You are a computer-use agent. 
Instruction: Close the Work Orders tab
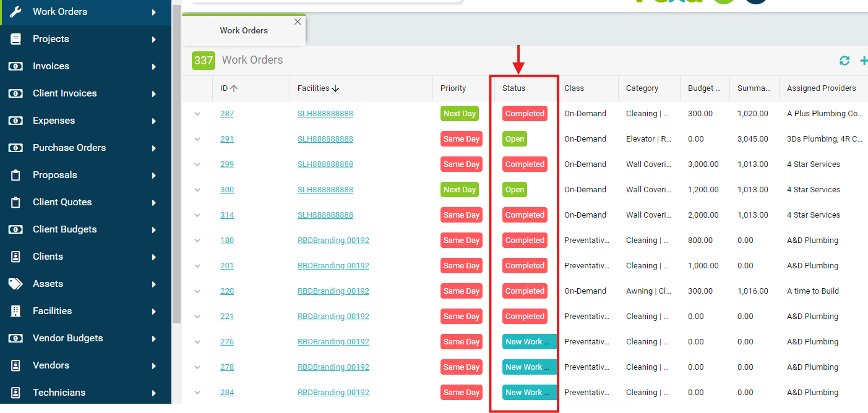298,22
